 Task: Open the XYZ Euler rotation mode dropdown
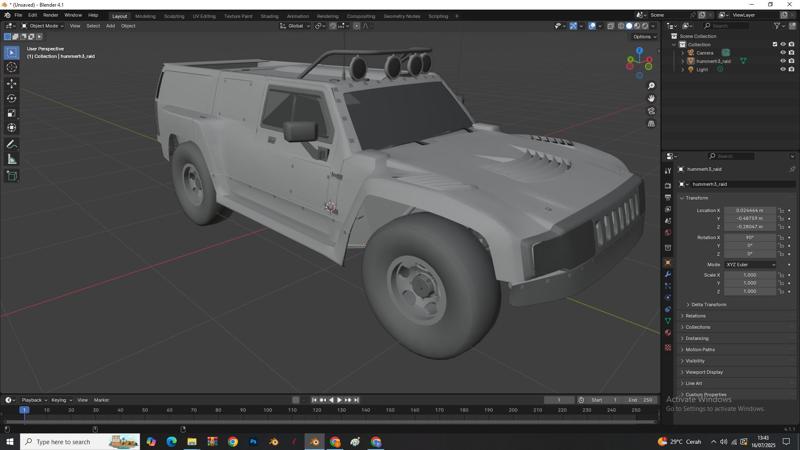(x=750, y=265)
